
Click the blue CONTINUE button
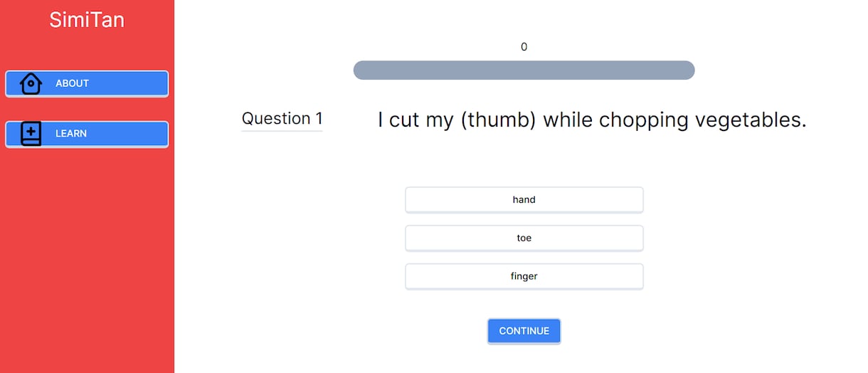(524, 331)
